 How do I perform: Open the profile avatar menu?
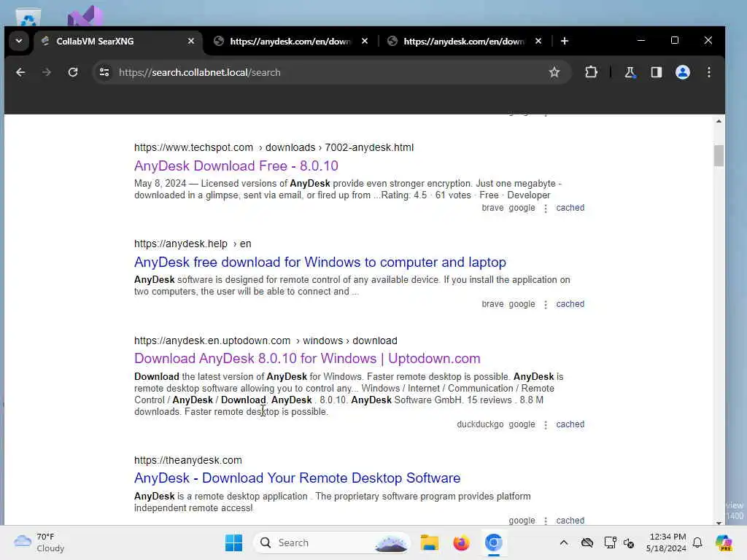click(x=683, y=72)
